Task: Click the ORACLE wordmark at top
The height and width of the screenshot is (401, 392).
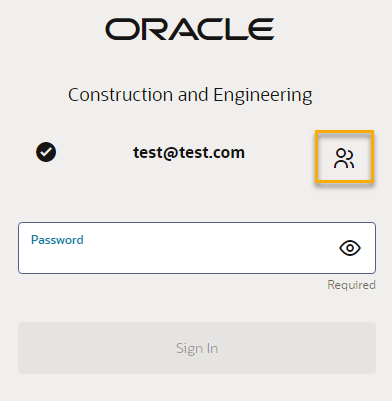Action: [x=190, y=29]
